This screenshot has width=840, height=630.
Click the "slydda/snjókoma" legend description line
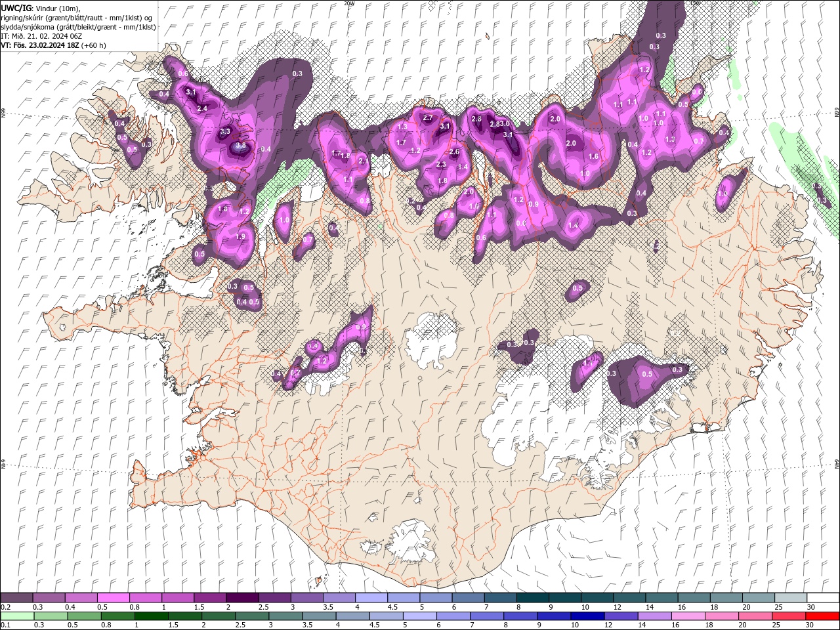click(79, 27)
